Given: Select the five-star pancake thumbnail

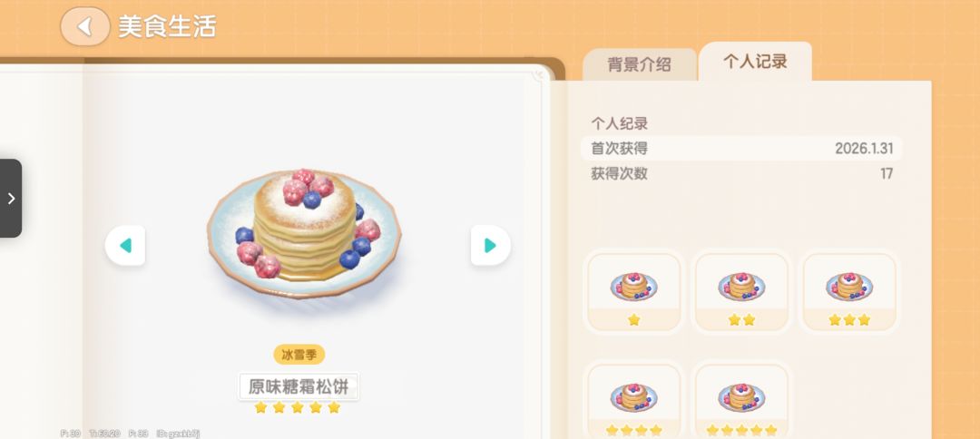Looking at the screenshot, I should click(x=741, y=402).
